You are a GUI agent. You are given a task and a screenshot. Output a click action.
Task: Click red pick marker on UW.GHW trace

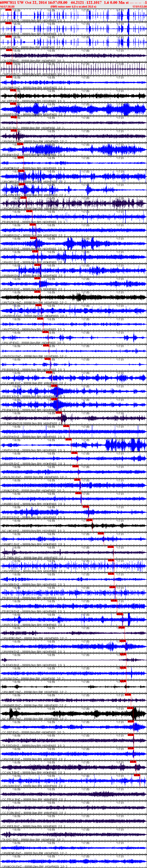pyautogui.click(x=136, y=775)
